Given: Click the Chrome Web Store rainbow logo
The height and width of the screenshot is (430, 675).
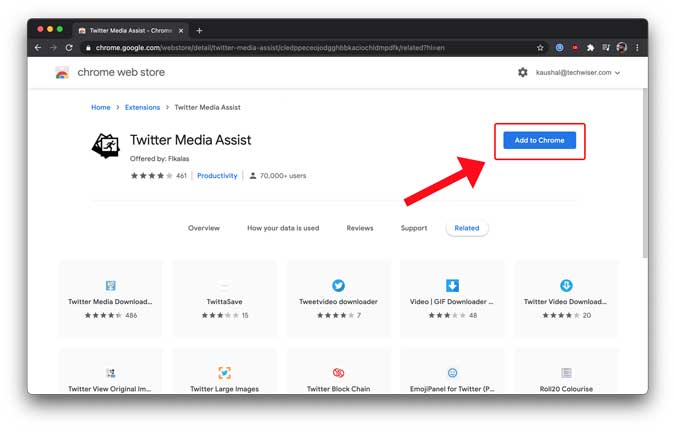Looking at the screenshot, I should coord(62,73).
